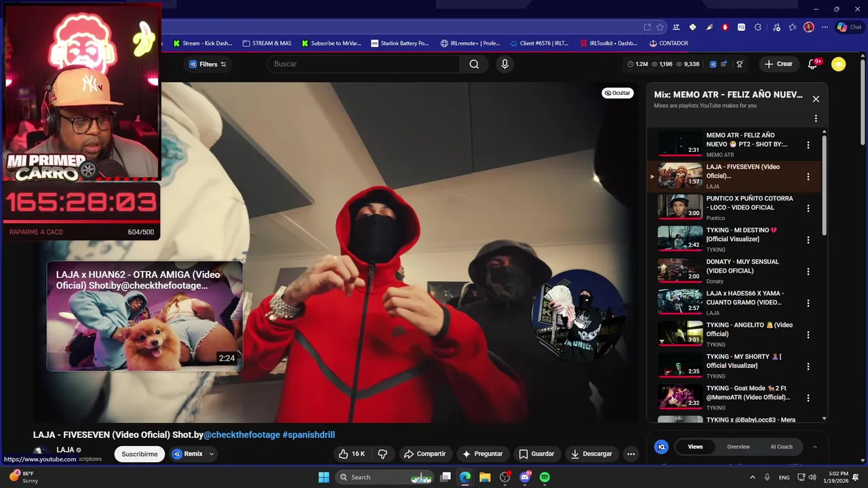Add this page to favorites star
868x488 pixels.
(660, 27)
